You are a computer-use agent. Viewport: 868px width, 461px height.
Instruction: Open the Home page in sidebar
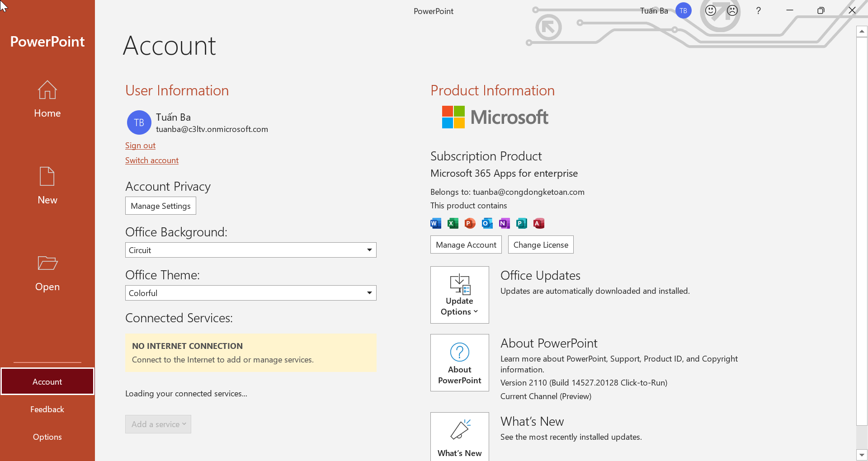[47, 99]
